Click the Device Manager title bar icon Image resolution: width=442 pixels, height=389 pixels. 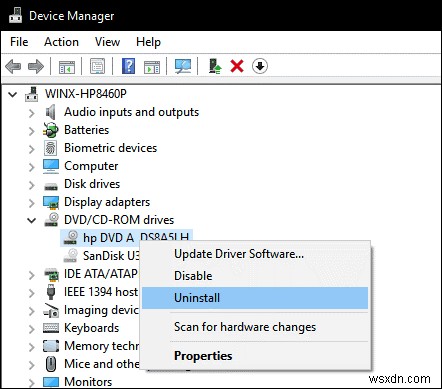(15, 15)
